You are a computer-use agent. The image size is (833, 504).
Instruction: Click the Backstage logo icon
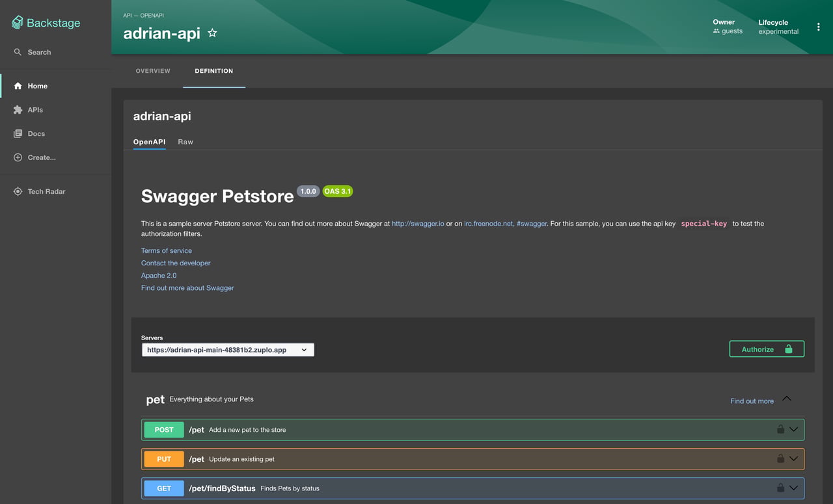coord(18,23)
